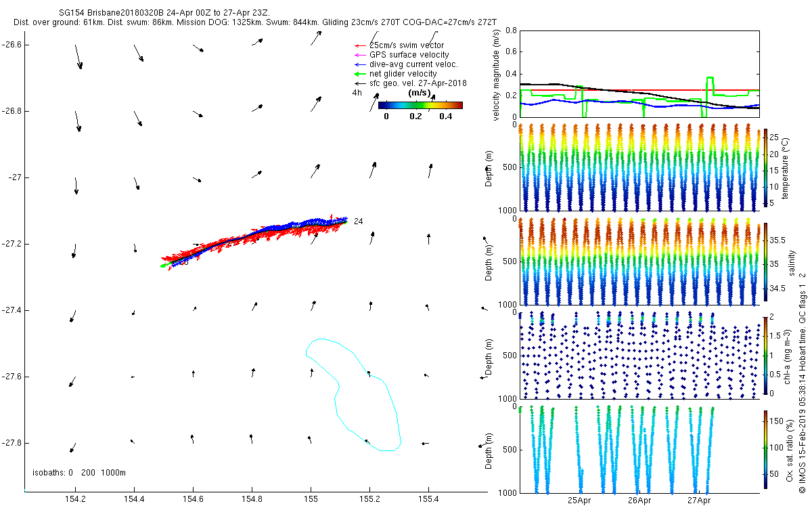Select the 'dive-avg current veloc.' legend entry
This screenshot has height=508, width=812.
pyautogui.click(x=413, y=64)
